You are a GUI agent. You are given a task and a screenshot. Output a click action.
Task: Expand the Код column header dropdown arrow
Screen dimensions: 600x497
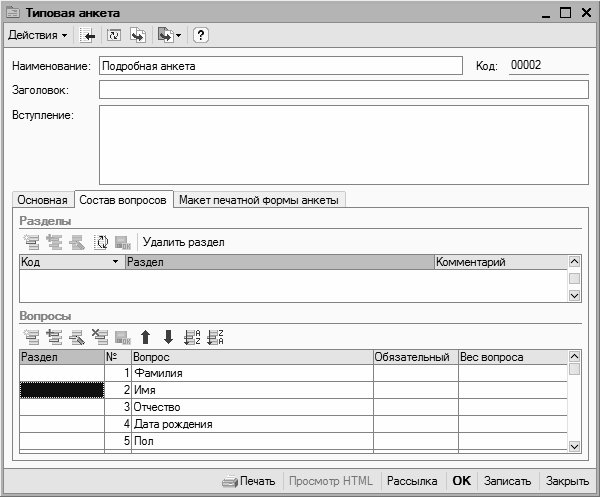(116, 262)
